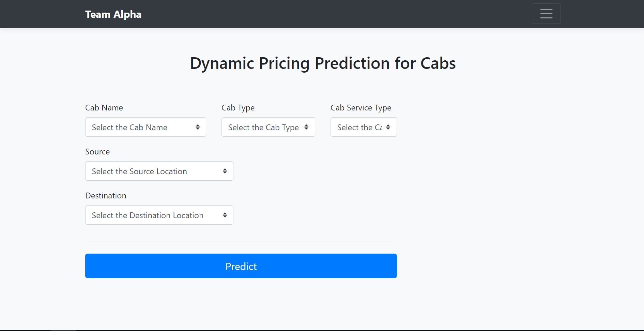Click the horizontal divider above Predict
Screen dimensions: 644x331
pos(241,241)
